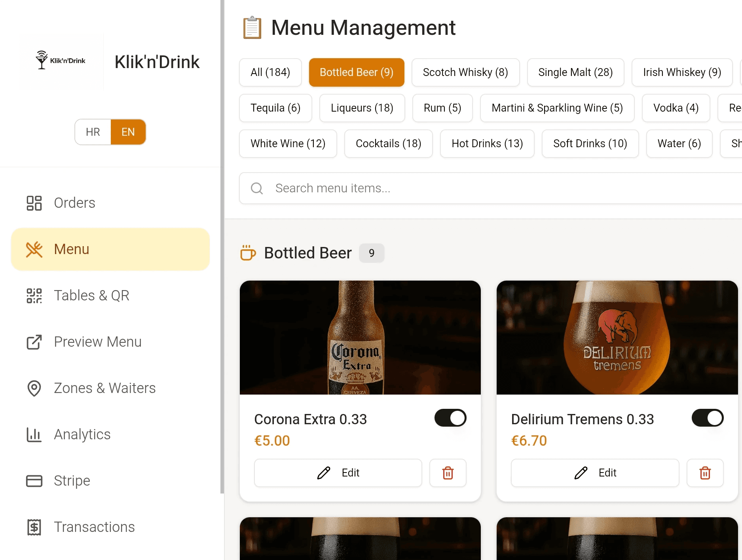Open Orders page from sidebar

coord(110,203)
